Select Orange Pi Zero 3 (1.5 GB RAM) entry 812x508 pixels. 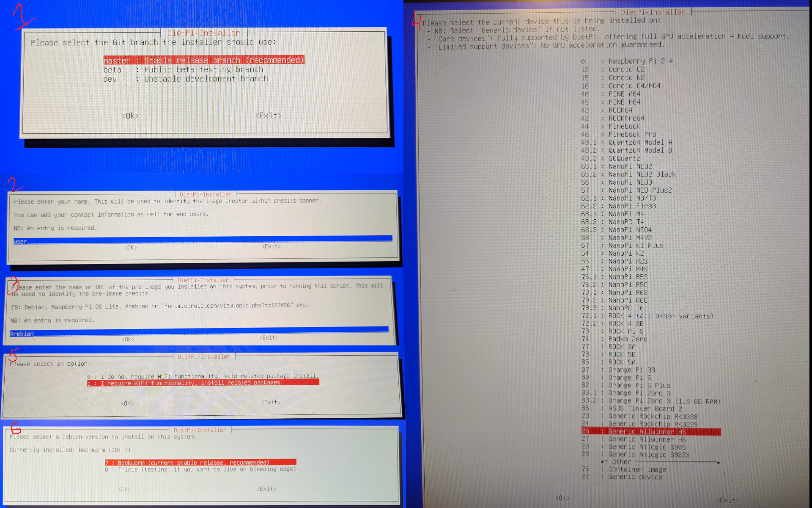point(651,400)
